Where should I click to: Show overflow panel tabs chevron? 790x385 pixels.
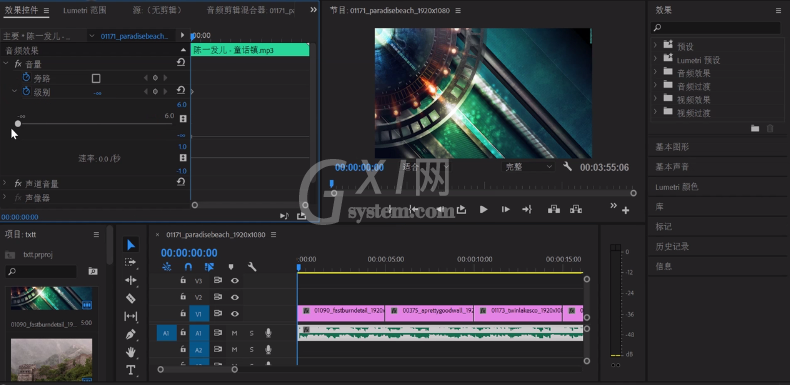[x=313, y=10]
